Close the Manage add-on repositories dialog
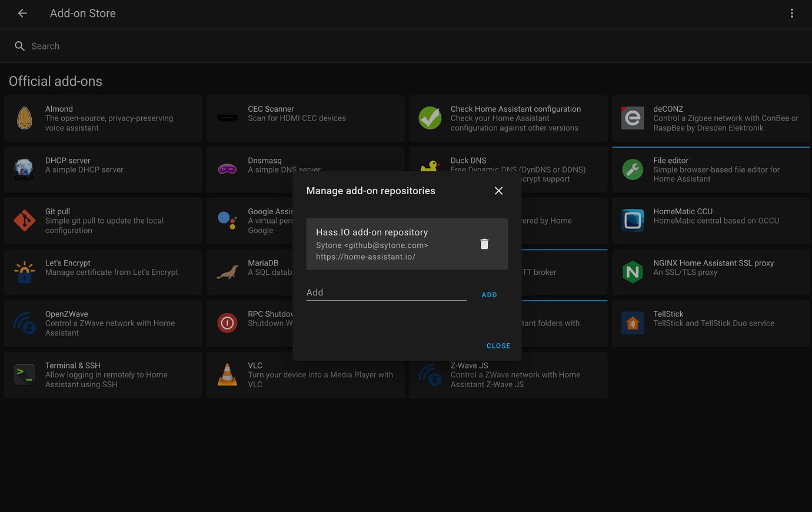 click(x=498, y=191)
